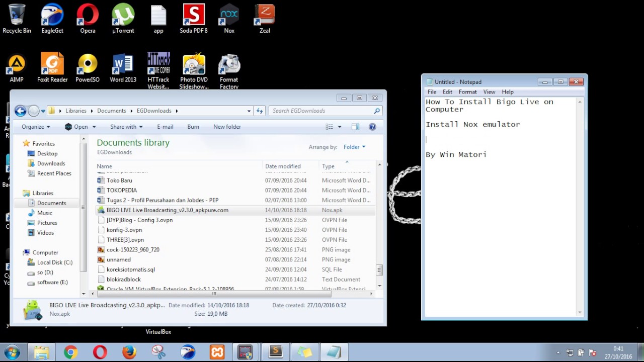Select the TOKOPEDIA Word document
The image size is (644, 362).
235,190
